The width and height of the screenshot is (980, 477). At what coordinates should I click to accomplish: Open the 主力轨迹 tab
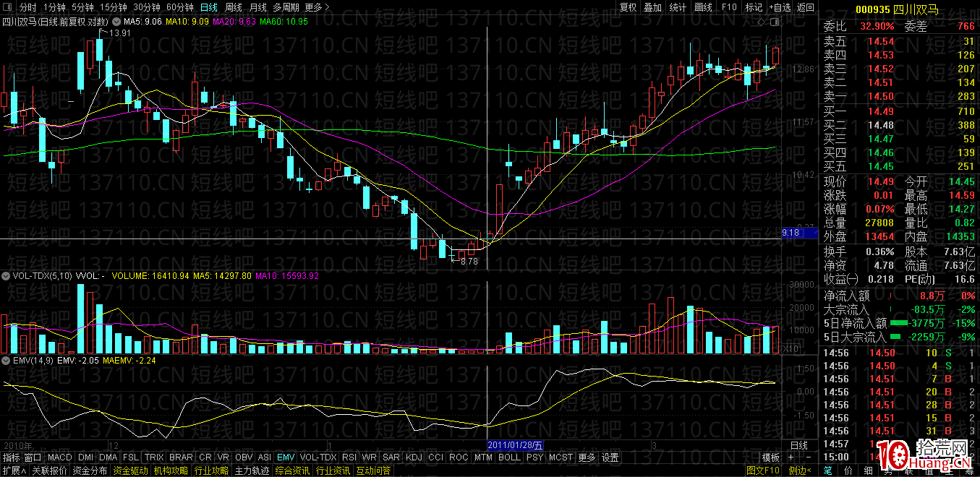coord(252,470)
